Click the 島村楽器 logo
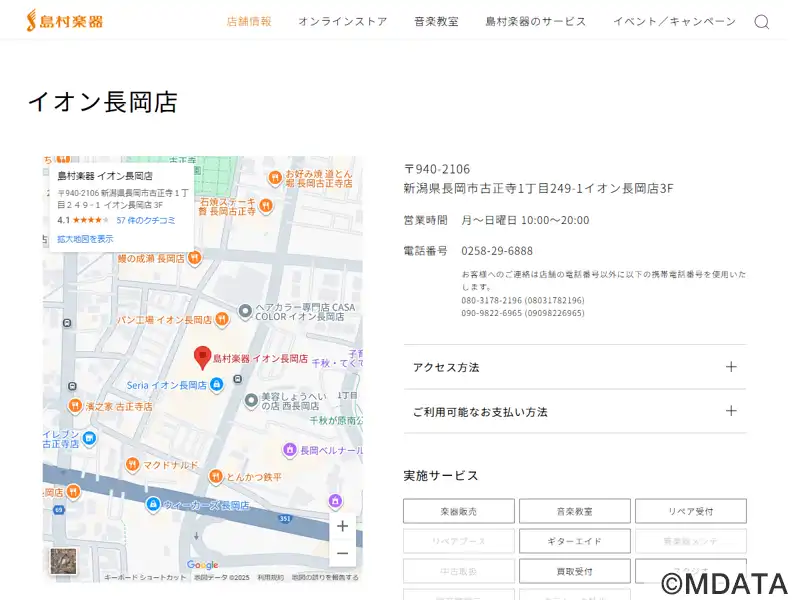 (65, 21)
